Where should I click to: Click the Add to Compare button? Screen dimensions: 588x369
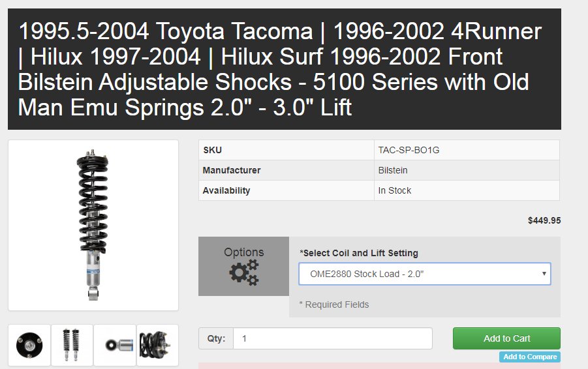(x=530, y=357)
